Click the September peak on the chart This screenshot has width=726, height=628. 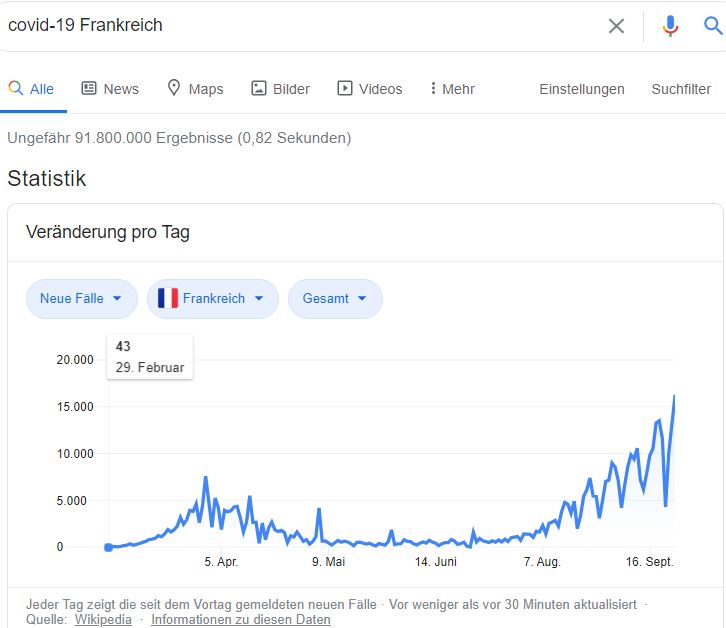(x=674, y=396)
